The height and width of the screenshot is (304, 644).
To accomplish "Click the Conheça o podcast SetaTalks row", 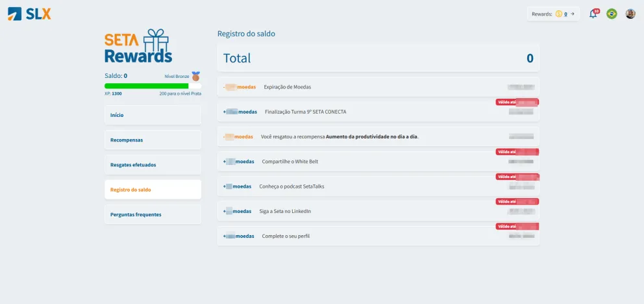I will tap(378, 186).
